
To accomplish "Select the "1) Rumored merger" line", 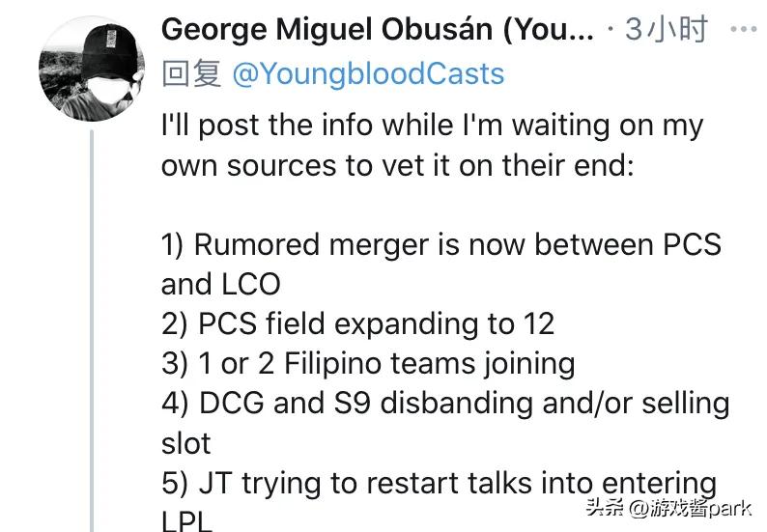I will (440, 243).
